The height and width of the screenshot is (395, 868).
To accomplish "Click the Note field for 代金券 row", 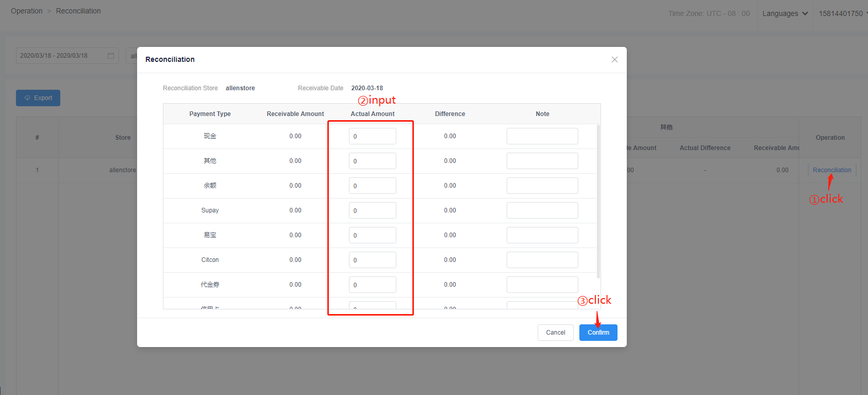I will pos(542,285).
